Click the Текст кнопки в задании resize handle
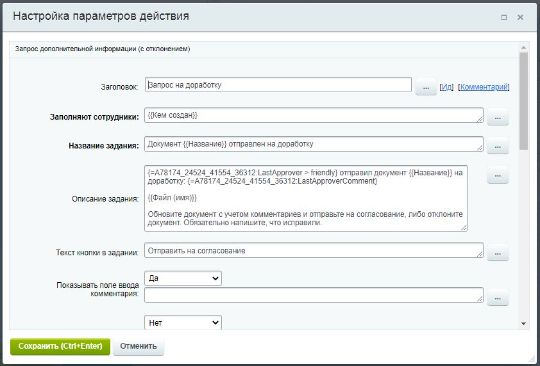This screenshot has height=366, width=540. click(480, 255)
